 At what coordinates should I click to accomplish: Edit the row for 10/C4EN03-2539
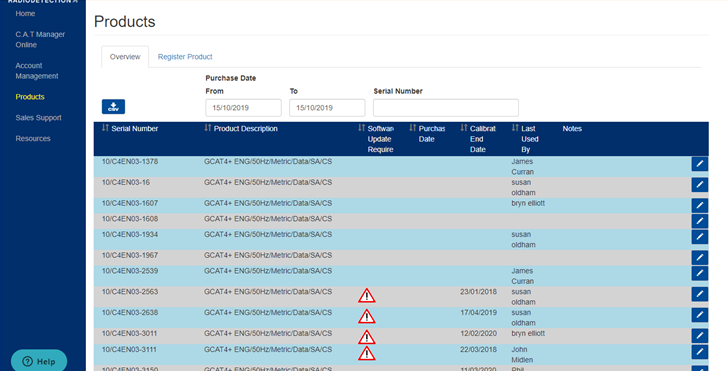click(x=699, y=273)
